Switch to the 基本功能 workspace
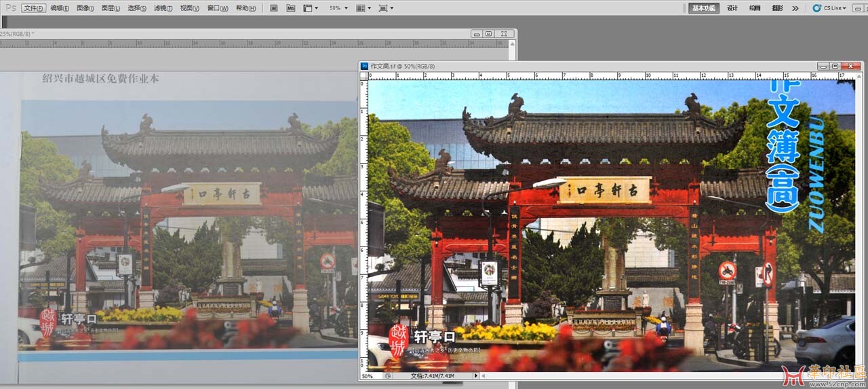Screen dimensions: 868x389 pos(704,8)
